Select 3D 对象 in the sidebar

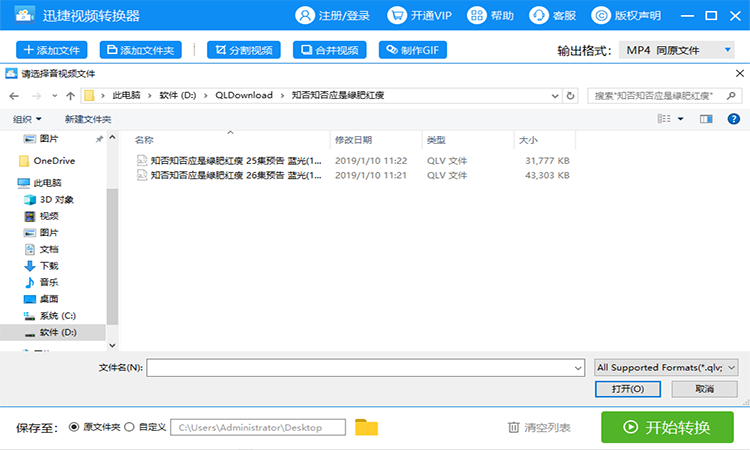pyautogui.click(x=50, y=199)
